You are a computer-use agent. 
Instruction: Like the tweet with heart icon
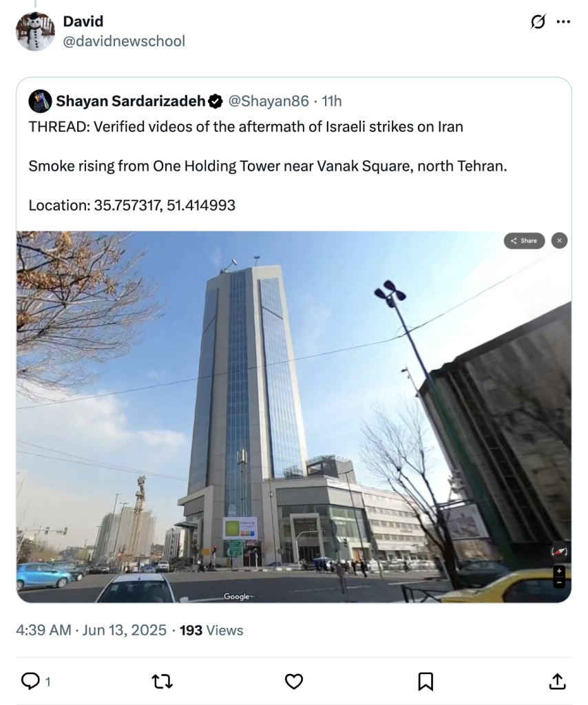[x=294, y=682]
